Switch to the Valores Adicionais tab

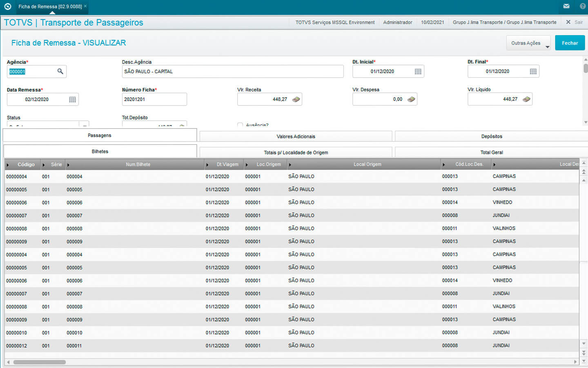coord(296,137)
